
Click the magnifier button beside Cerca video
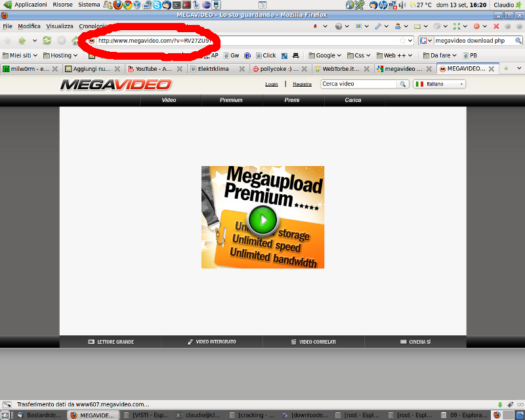pyautogui.click(x=403, y=84)
